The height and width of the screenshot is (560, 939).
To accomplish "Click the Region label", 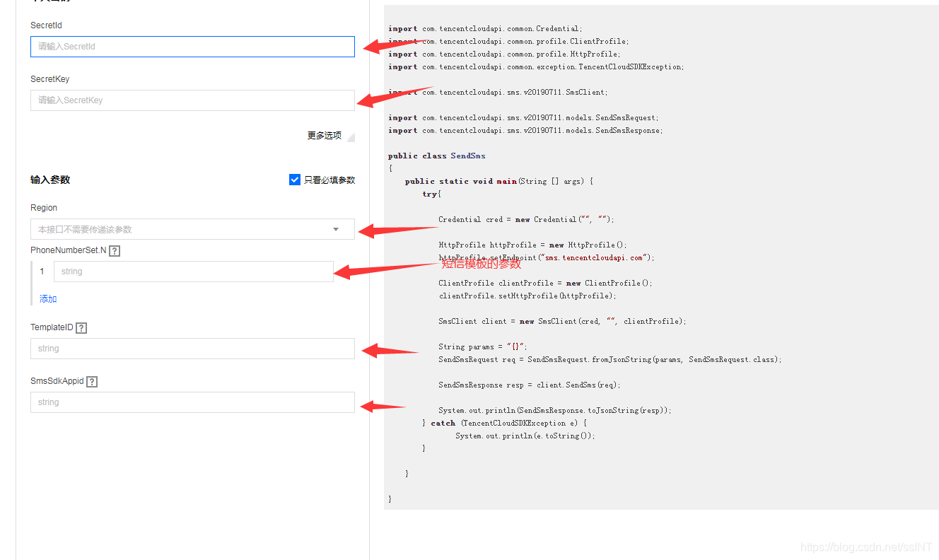I will pyautogui.click(x=44, y=208).
